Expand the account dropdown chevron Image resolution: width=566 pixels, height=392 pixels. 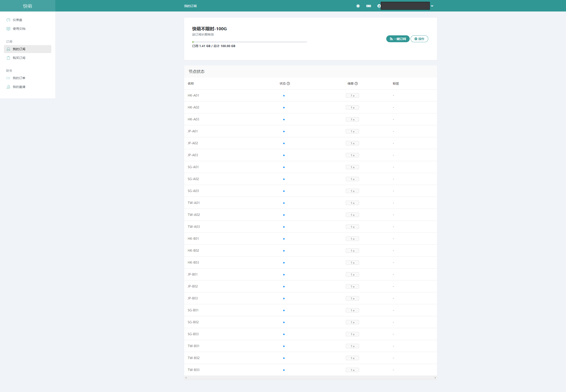[x=432, y=6]
